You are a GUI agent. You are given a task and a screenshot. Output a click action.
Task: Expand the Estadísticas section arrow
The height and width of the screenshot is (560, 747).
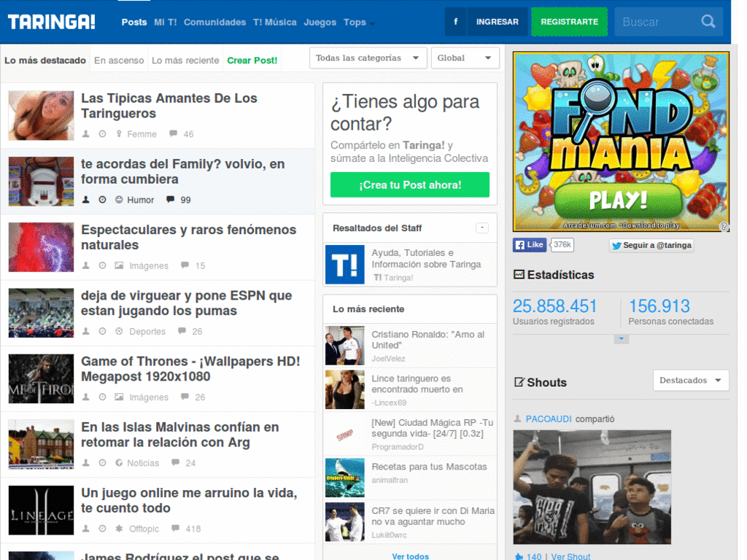coord(621,339)
